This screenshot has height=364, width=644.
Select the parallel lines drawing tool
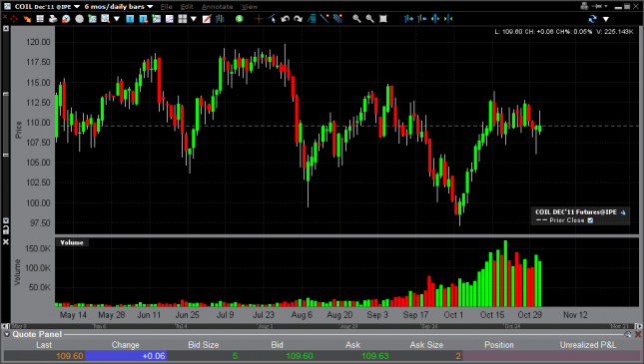click(337, 19)
